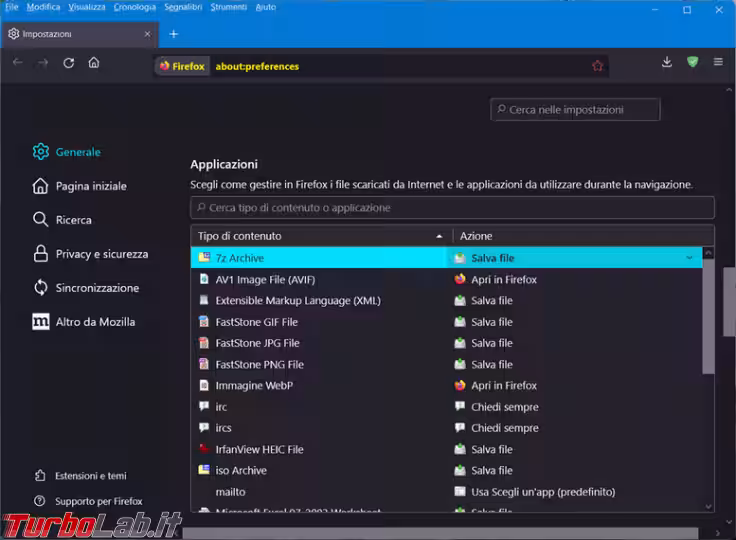Image resolution: width=736 pixels, height=540 pixels.
Task: Reload the page with refresh icon
Action: [69, 62]
